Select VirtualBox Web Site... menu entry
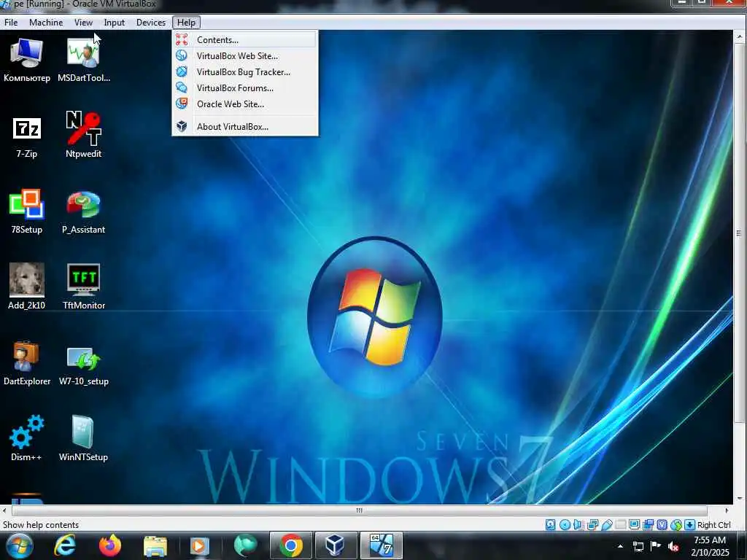 click(245, 55)
